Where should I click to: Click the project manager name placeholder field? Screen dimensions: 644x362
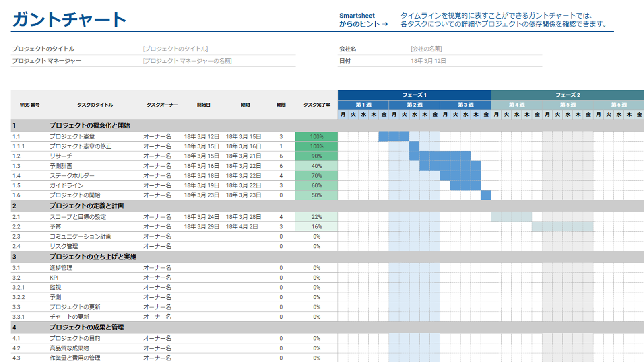tap(187, 61)
